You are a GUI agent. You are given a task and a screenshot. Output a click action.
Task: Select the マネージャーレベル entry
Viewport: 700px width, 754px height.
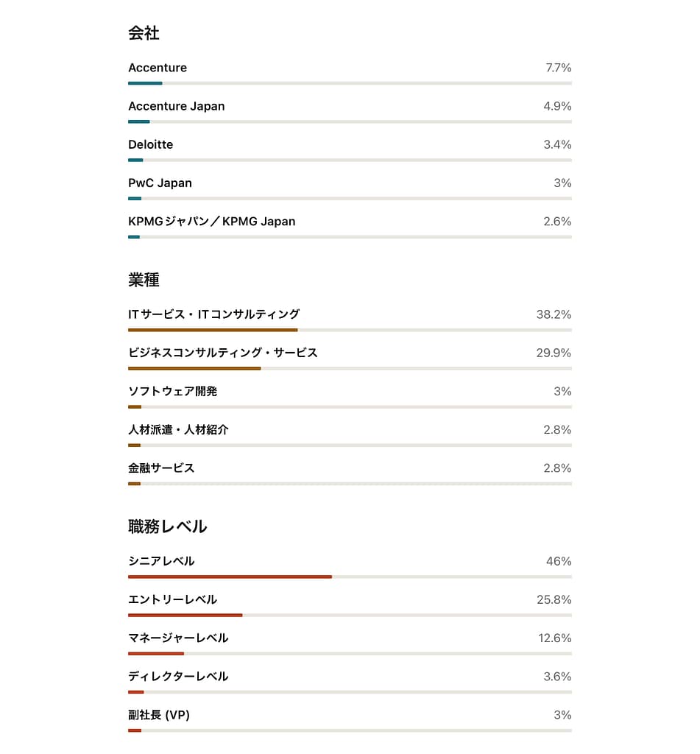point(178,638)
